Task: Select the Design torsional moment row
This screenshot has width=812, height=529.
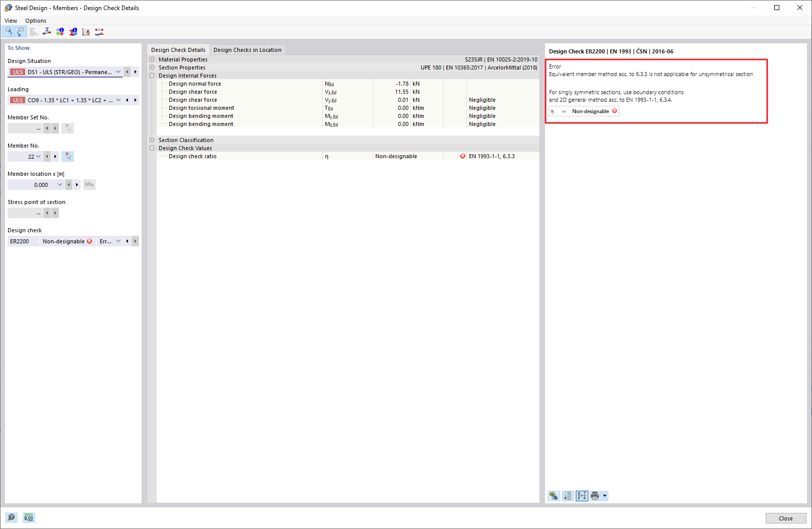Action: (x=348, y=108)
